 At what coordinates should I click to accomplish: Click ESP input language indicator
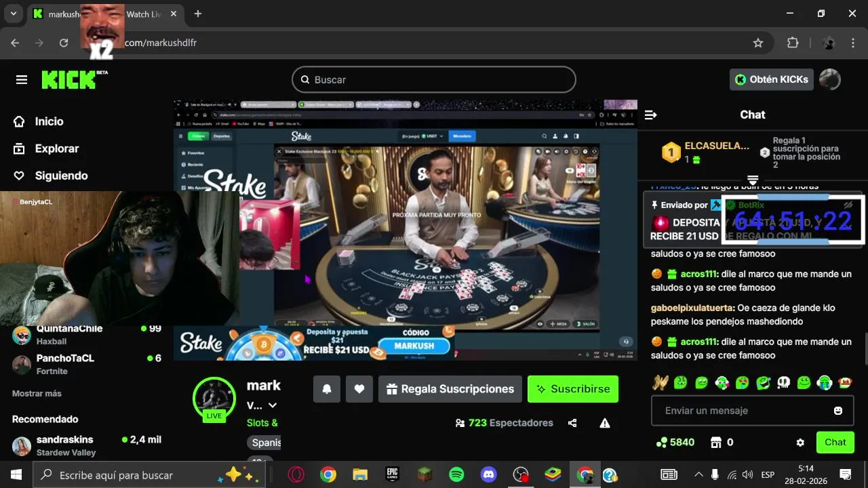click(x=768, y=474)
